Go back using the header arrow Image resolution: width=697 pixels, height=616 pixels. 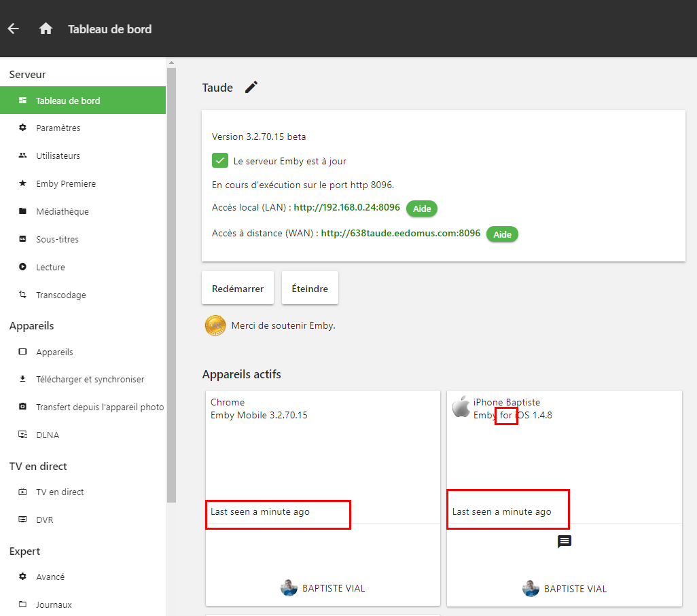click(x=14, y=29)
